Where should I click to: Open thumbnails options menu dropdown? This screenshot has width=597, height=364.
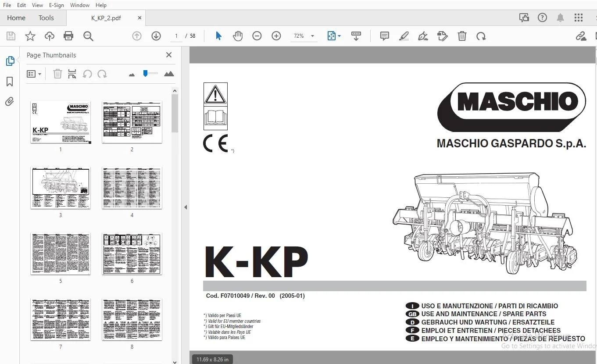pos(34,74)
